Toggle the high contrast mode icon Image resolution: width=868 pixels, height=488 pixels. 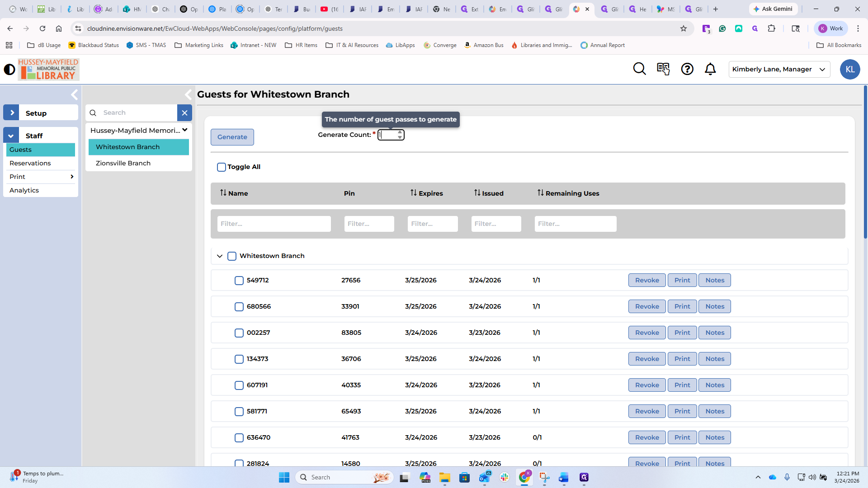point(9,70)
